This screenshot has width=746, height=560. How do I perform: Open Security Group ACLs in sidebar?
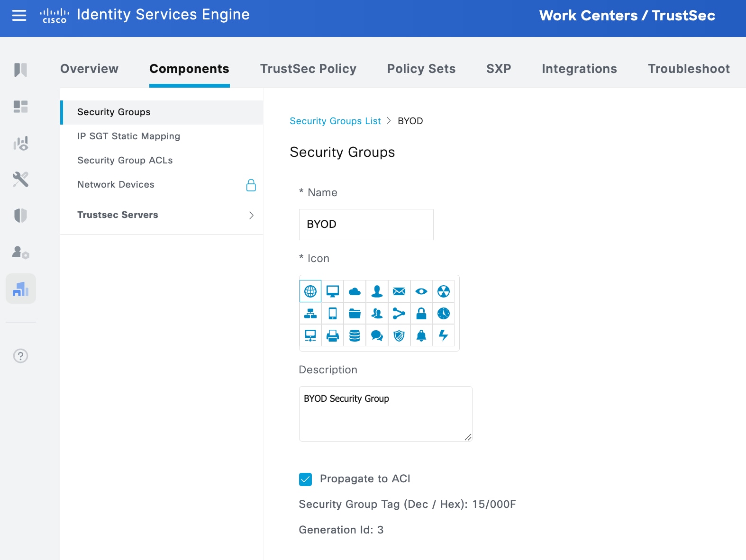coord(125,160)
